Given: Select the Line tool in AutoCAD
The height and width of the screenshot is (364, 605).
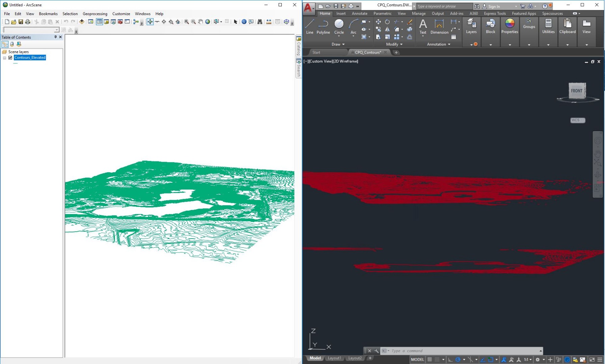Looking at the screenshot, I should click(x=310, y=27).
